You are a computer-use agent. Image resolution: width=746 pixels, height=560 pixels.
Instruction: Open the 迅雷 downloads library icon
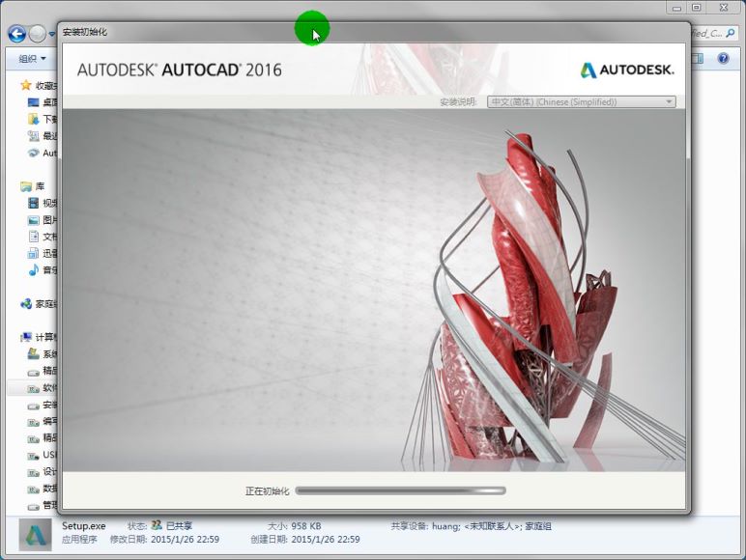coord(33,253)
